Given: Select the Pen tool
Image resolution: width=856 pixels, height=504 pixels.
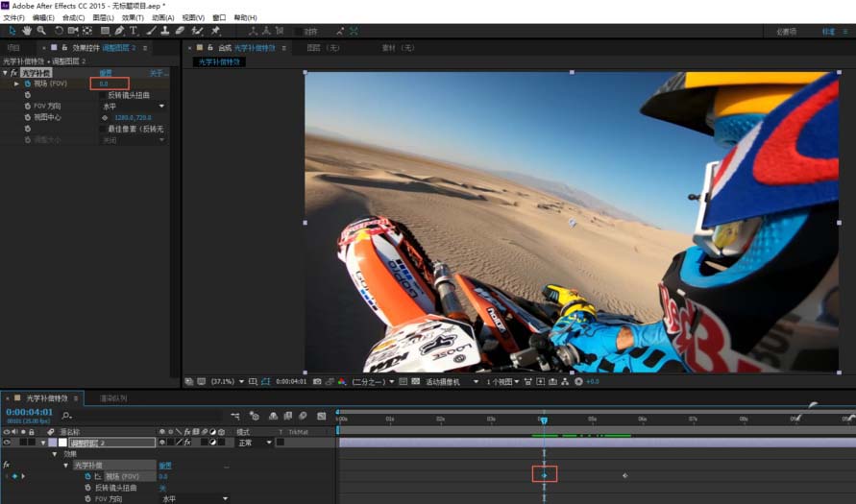Looking at the screenshot, I should point(120,31).
